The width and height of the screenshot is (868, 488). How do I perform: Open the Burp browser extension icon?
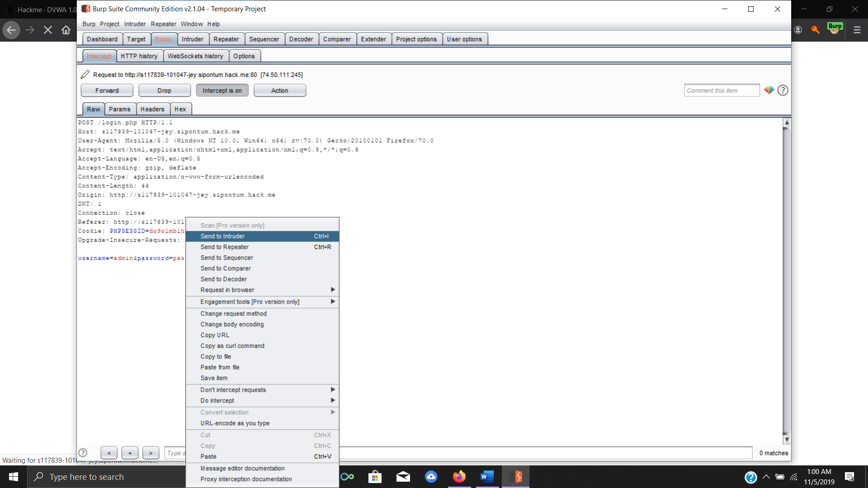click(x=835, y=28)
